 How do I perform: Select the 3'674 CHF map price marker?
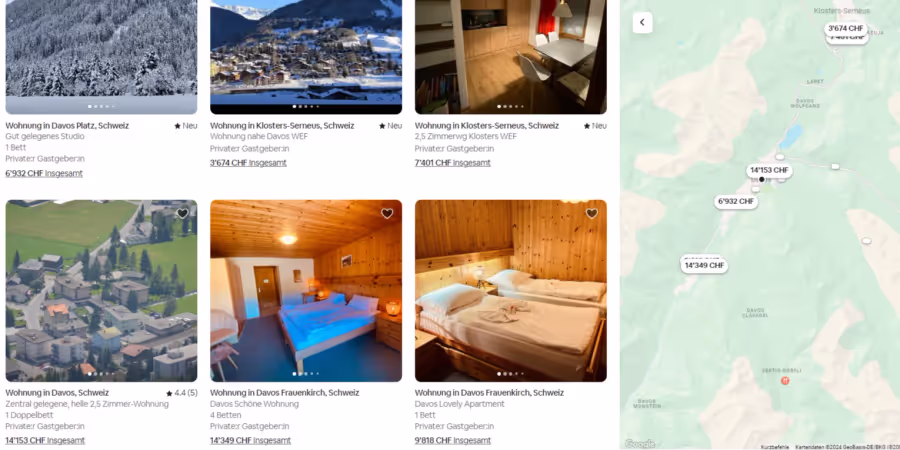846,28
